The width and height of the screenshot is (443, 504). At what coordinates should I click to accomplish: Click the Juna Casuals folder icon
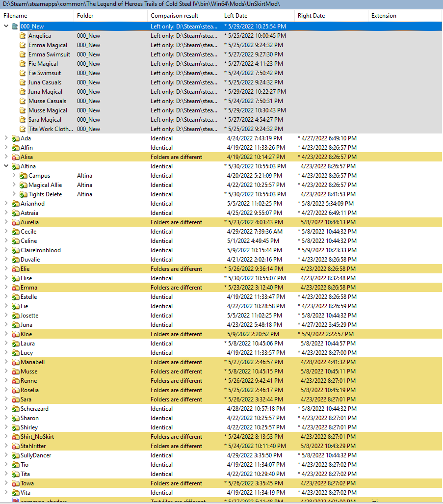23,82
